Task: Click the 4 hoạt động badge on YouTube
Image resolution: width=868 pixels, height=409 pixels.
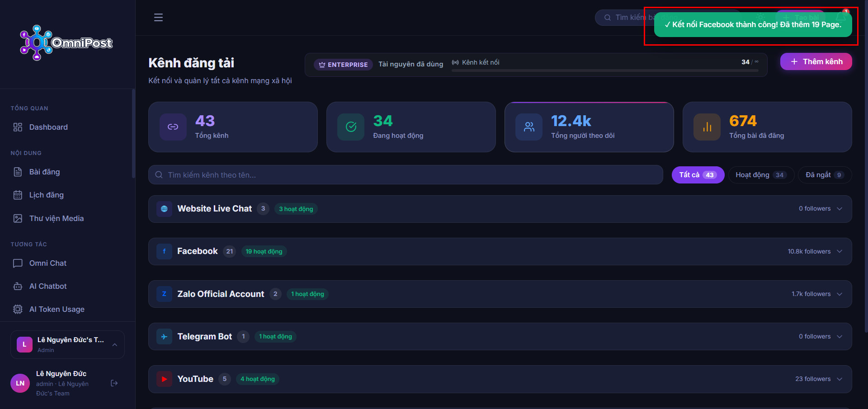Action: pos(258,379)
